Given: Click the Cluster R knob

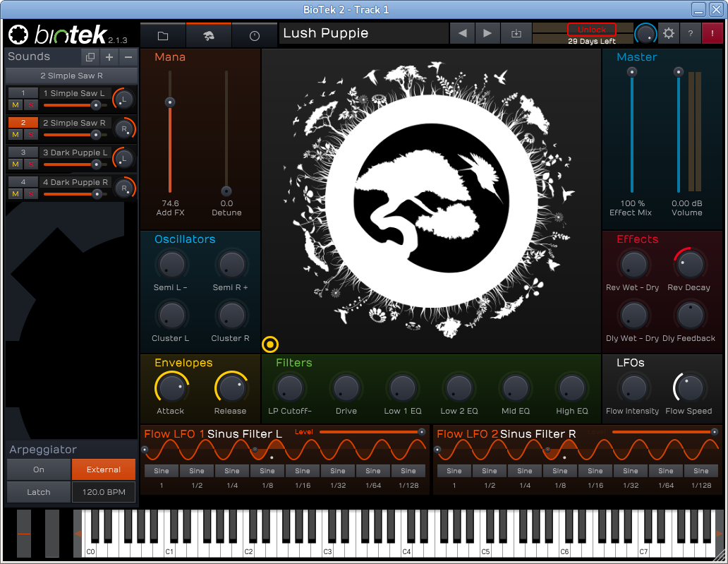Looking at the screenshot, I should click(231, 316).
